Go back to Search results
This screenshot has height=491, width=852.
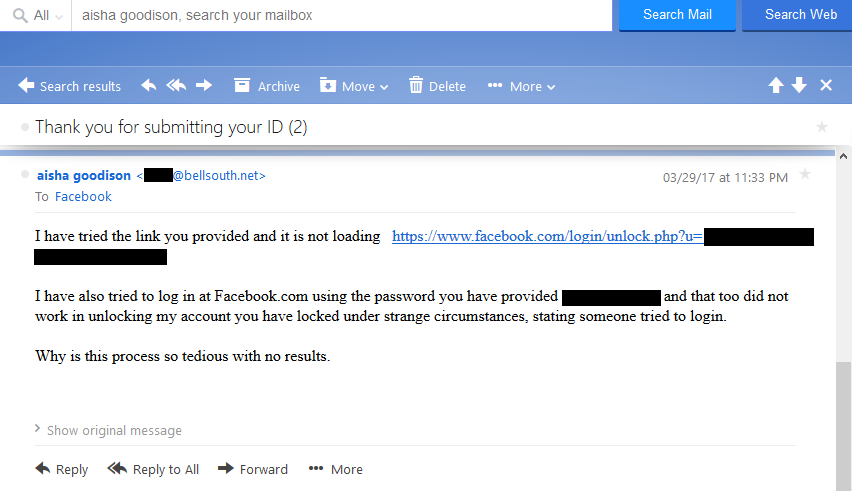coord(70,86)
